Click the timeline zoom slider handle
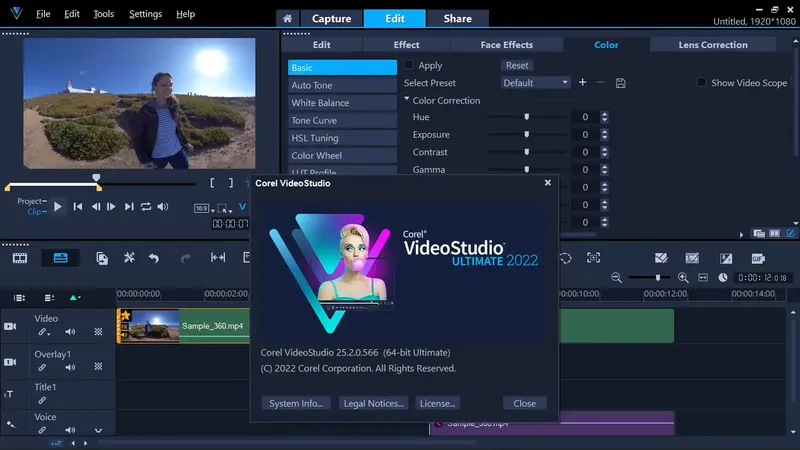The height and width of the screenshot is (450, 800). 658,278
